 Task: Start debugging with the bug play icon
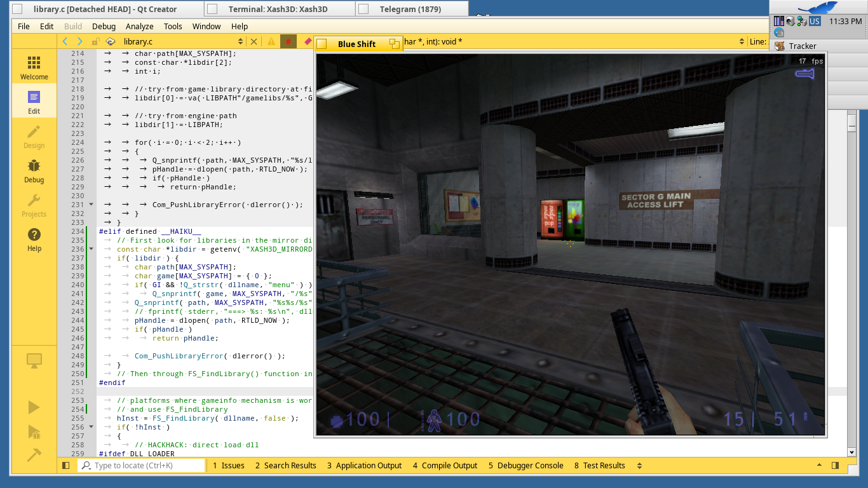34,432
